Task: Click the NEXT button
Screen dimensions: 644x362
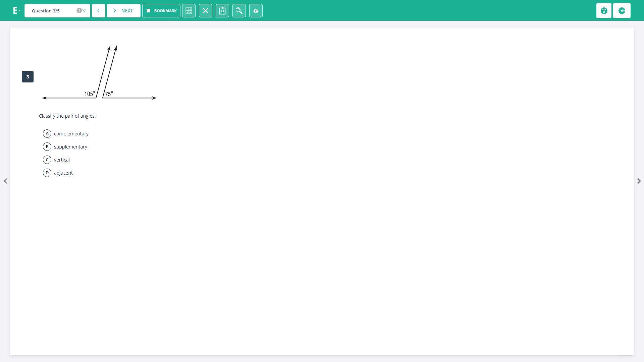Action: 123,11
